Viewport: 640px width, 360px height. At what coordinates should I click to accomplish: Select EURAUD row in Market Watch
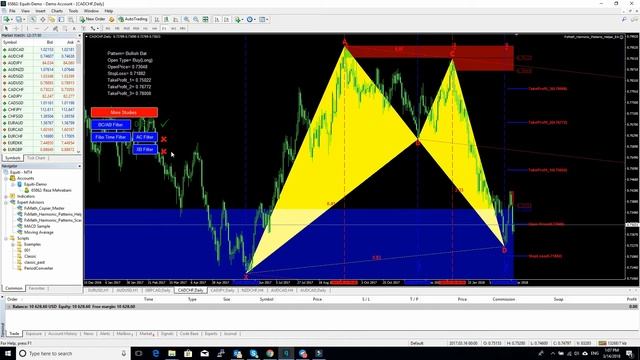coord(39,123)
